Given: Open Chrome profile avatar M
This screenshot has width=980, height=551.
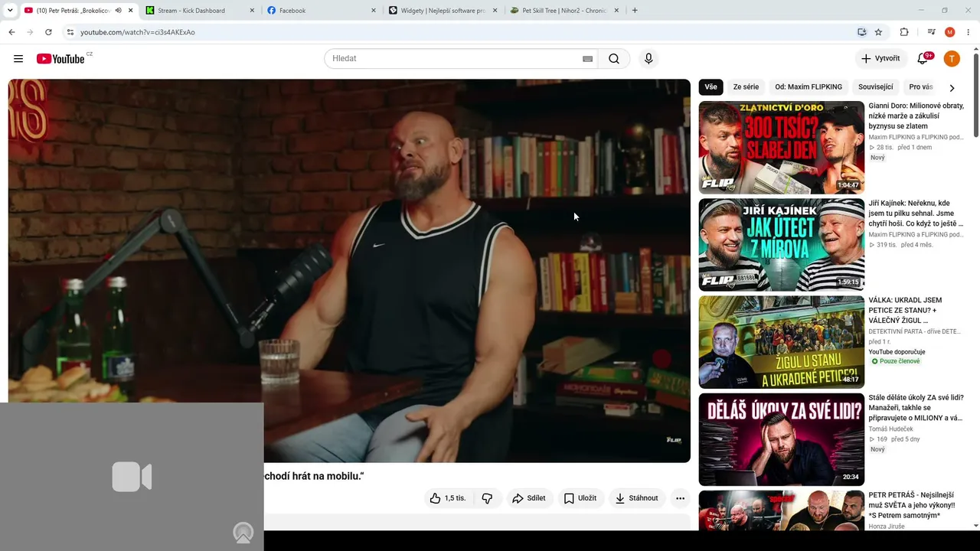Looking at the screenshot, I should (x=950, y=32).
